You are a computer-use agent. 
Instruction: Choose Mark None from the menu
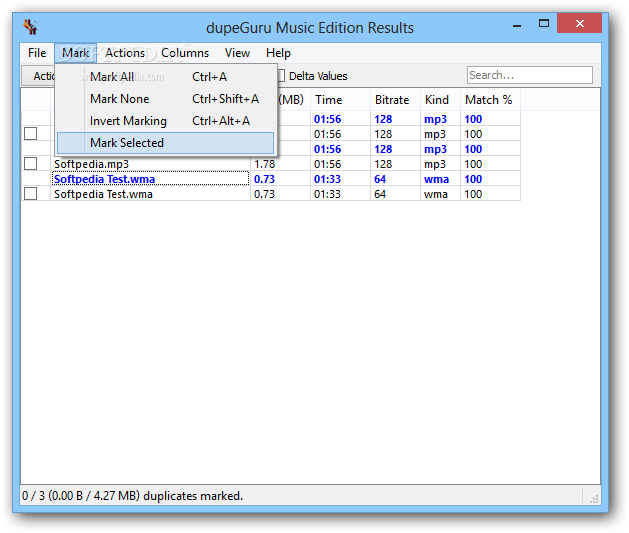click(165, 99)
